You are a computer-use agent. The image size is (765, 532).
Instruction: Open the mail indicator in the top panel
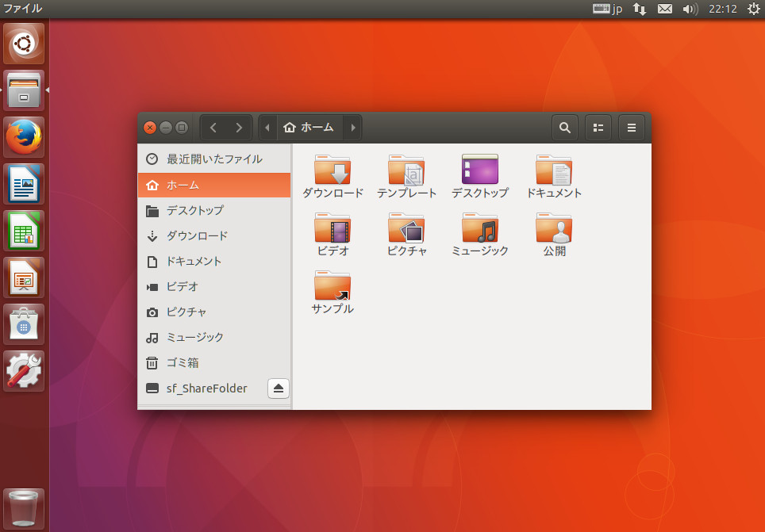coord(663,9)
